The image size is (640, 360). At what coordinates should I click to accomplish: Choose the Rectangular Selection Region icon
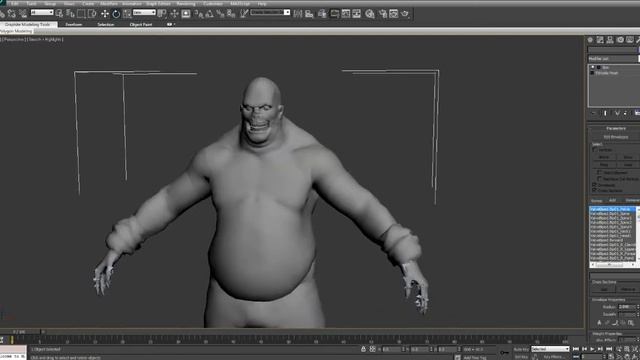click(81, 14)
